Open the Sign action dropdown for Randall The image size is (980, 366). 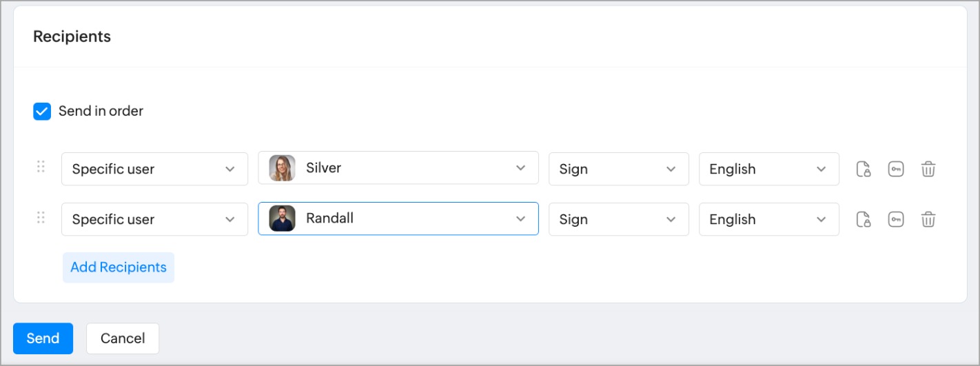[618, 219]
